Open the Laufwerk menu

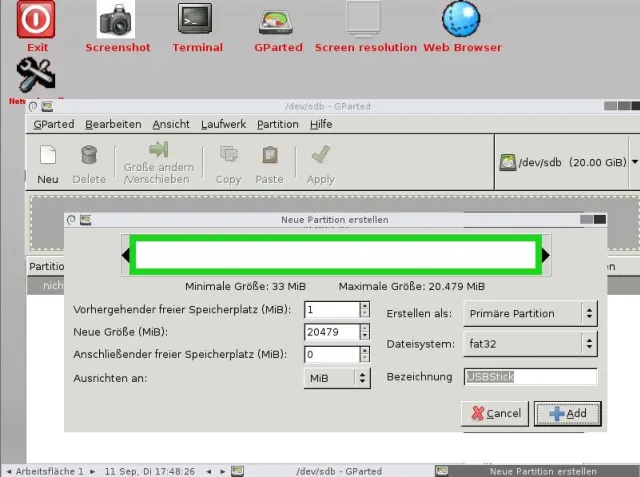[x=223, y=124]
